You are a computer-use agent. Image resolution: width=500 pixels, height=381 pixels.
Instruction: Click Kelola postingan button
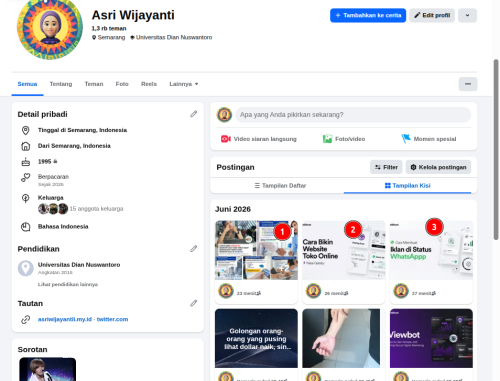pos(438,167)
